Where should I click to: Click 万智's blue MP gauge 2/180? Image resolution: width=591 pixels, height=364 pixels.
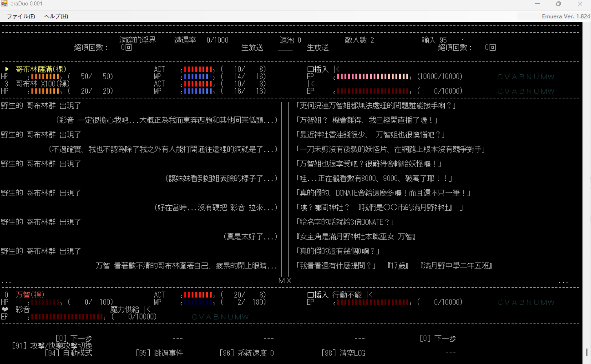(x=197, y=302)
